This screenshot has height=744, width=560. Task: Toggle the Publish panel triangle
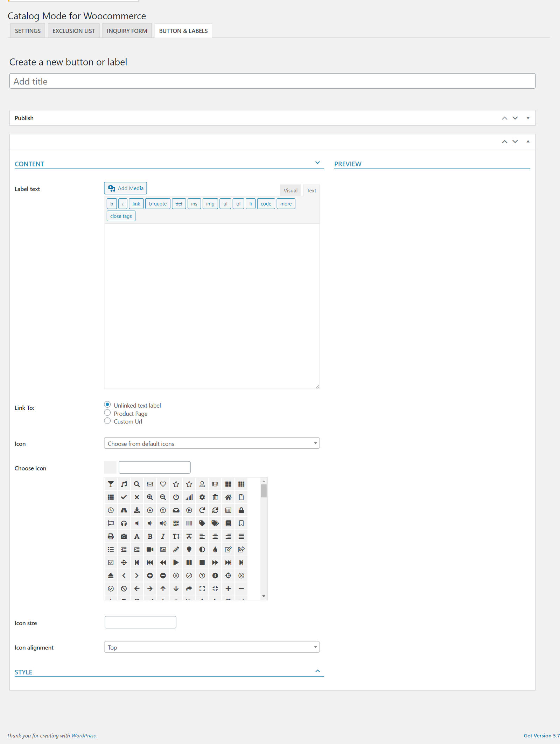[528, 118]
